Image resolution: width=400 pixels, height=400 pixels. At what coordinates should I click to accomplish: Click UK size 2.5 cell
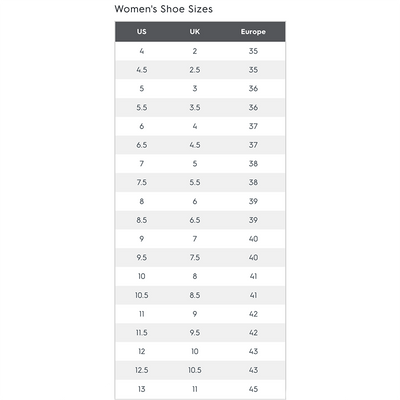[x=195, y=70]
